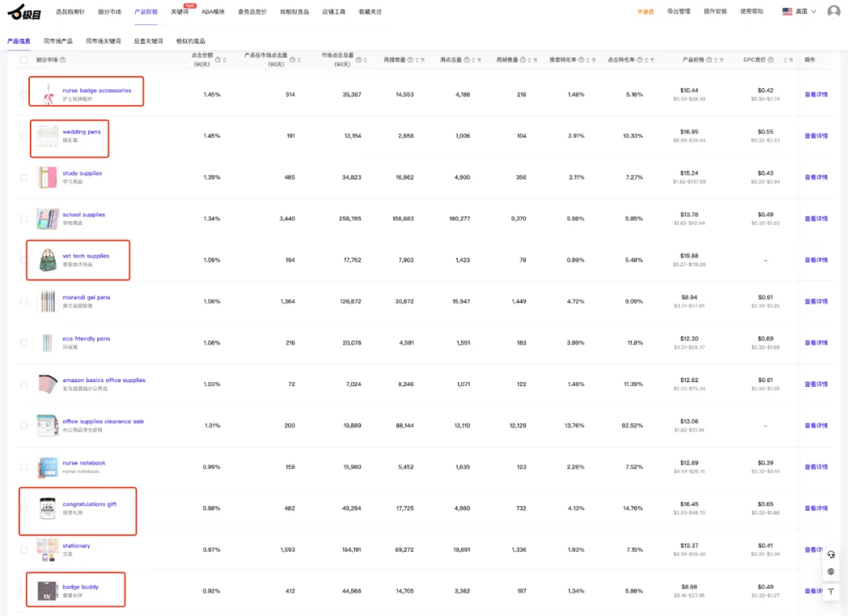Viewport: 848px width, 616px height.
Task: Click help icon for 周搜索量 column
Action: [x=410, y=60]
